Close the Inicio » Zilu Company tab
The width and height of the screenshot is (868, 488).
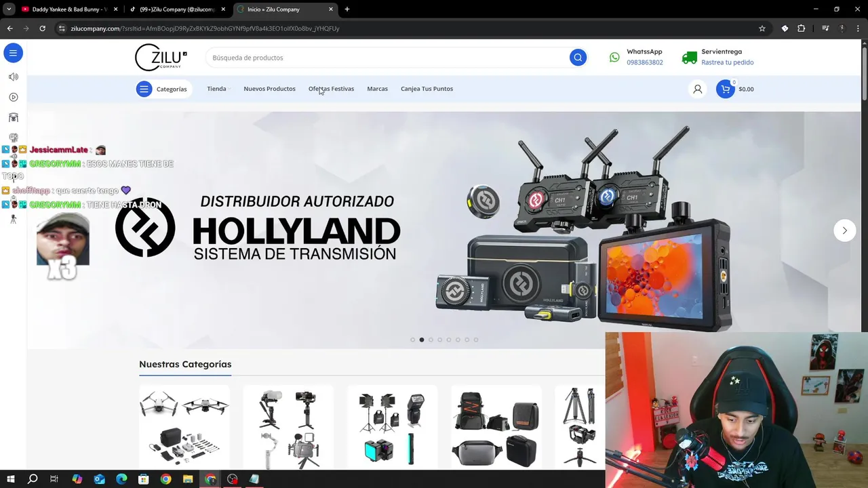(331, 9)
